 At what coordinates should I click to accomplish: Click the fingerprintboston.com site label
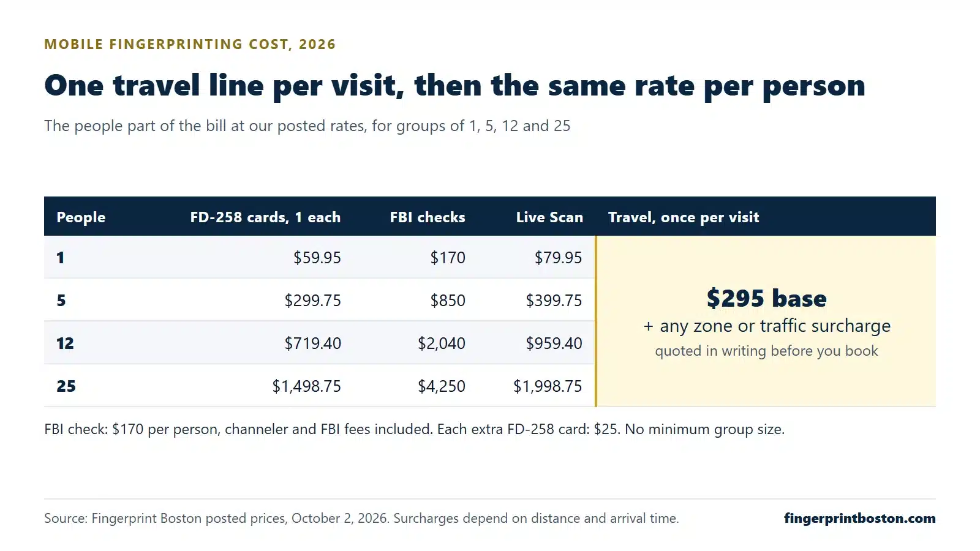(x=859, y=519)
